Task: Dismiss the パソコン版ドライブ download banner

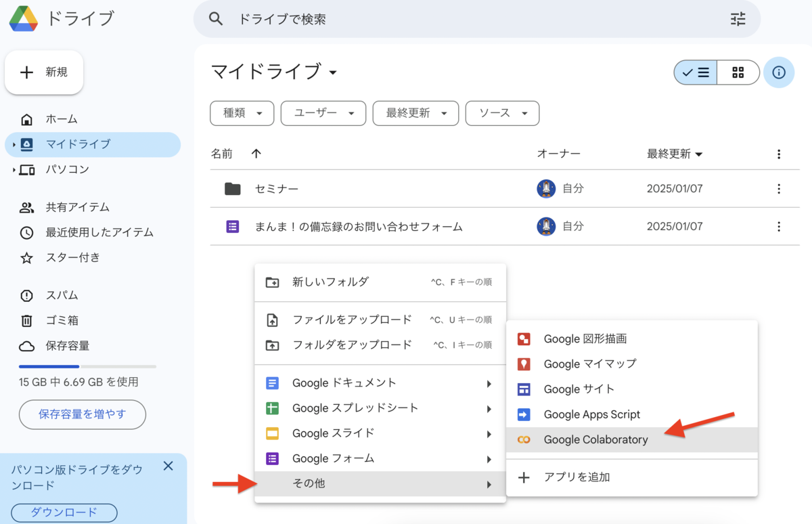Action: pos(168,466)
